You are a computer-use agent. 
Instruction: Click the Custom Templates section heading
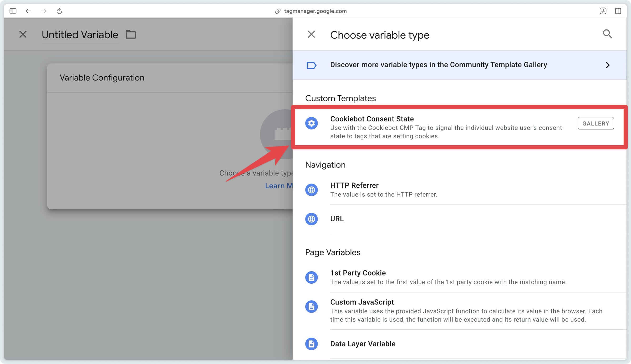point(340,98)
